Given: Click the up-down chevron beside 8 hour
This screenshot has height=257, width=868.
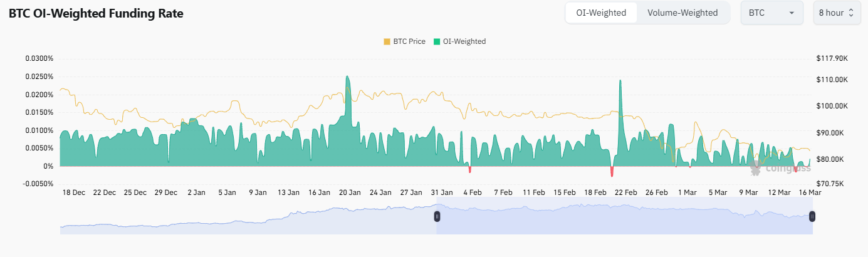Looking at the screenshot, I should click(x=851, y=13).
